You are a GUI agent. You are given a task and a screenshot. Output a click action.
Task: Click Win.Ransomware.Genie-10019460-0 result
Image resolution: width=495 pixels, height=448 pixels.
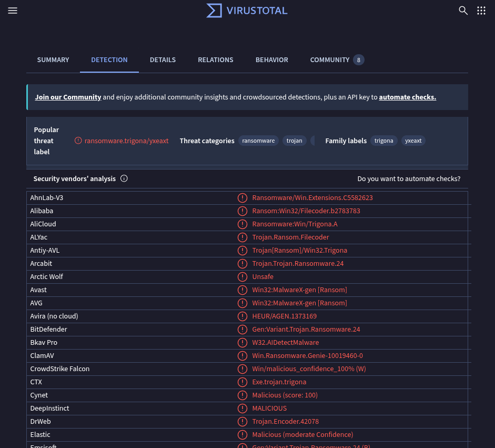307,356
